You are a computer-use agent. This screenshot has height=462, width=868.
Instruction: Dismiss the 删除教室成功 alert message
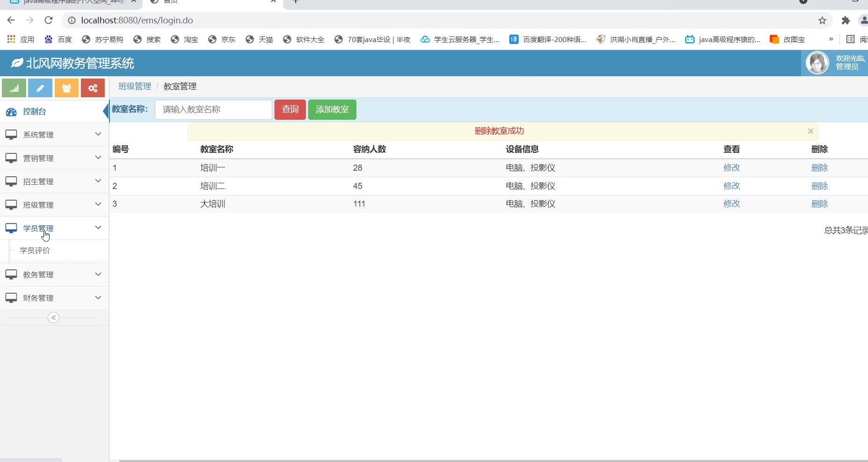click(810, 131)
